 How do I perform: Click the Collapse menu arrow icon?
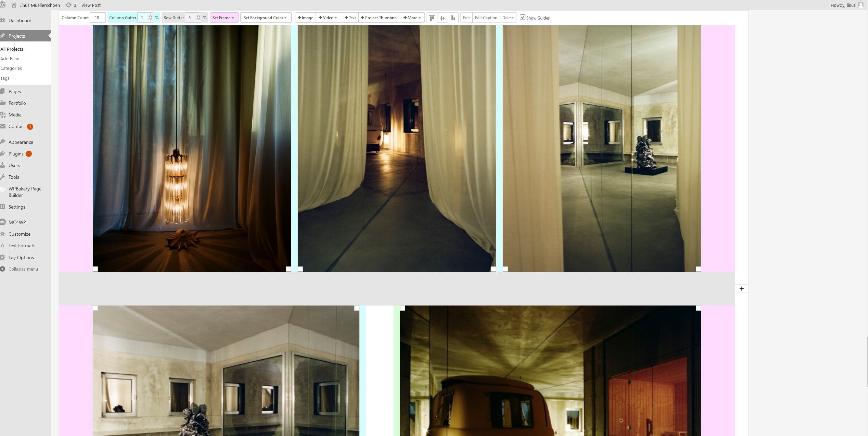[3, 269]
